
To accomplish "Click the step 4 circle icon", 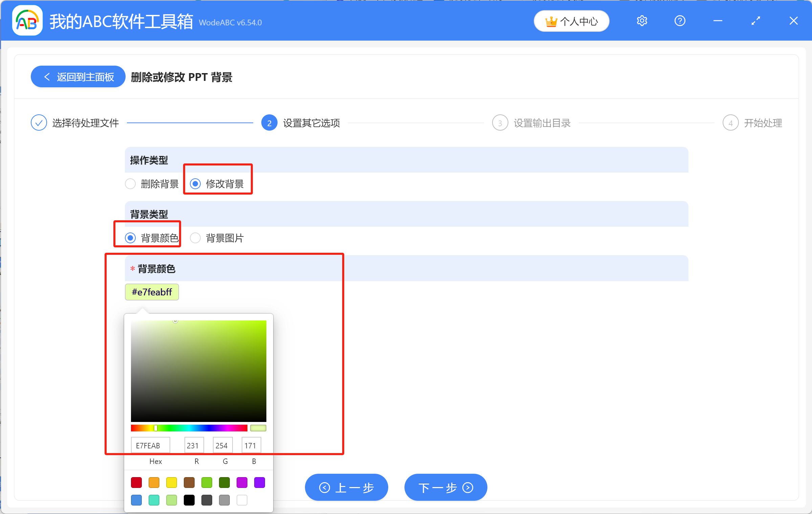I will (730, 123).
